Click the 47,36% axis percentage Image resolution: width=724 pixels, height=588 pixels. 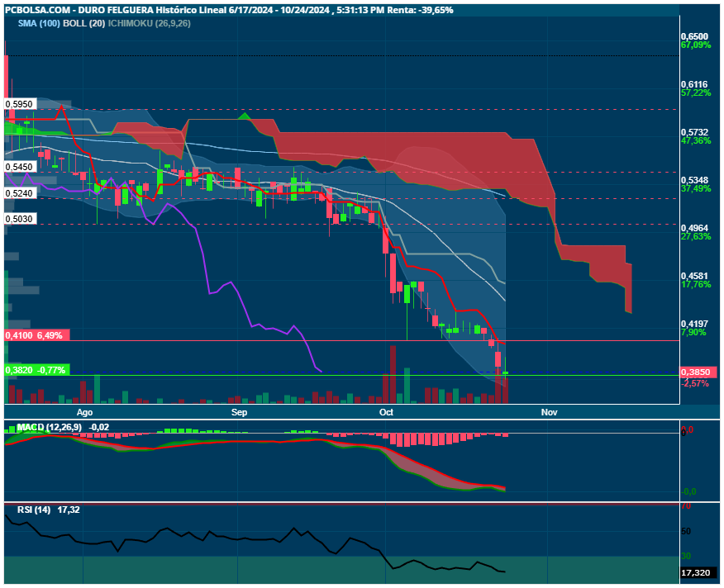696,140
